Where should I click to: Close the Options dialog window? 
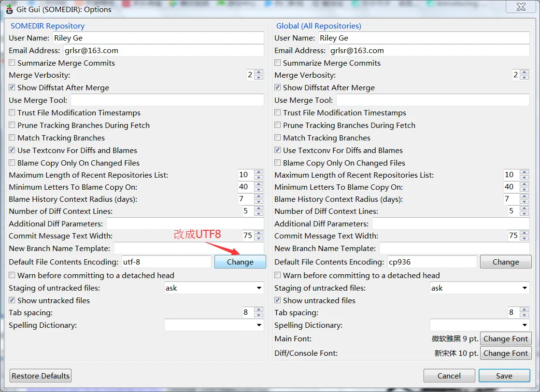[521, 7]
